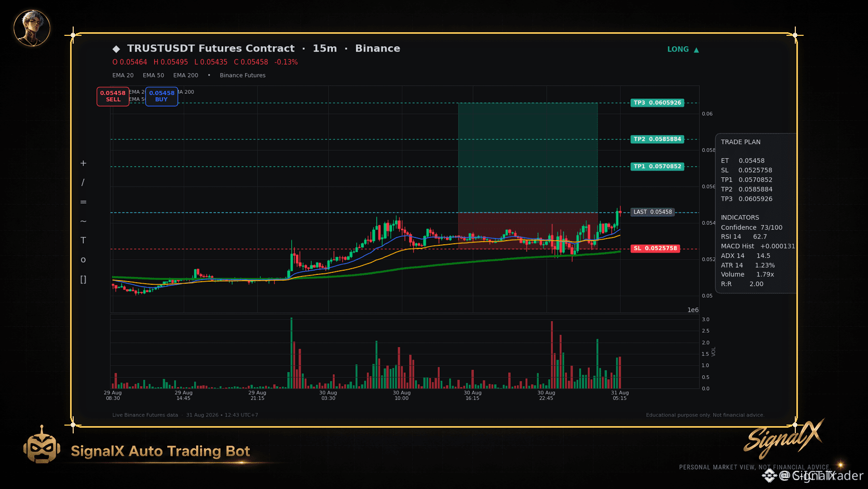Click the TP2 0.0585884 price tag on chart
Viewport: 868px width, 489px height.
pyautogui.click(x=657, y=139)
